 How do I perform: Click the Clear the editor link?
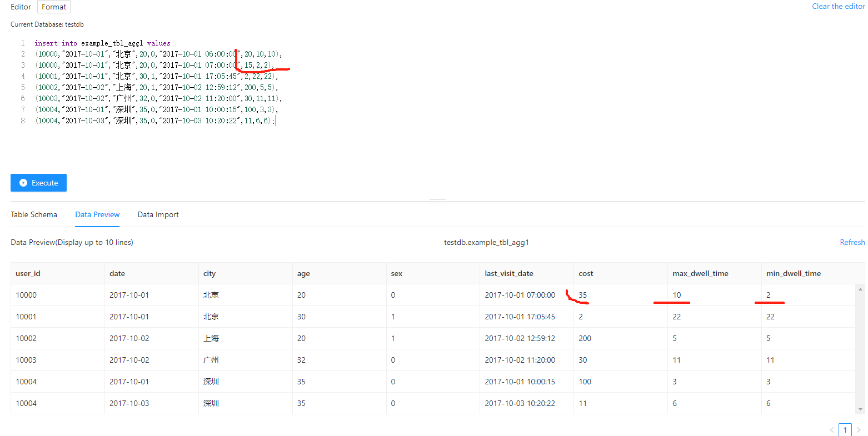pos(838,6)
